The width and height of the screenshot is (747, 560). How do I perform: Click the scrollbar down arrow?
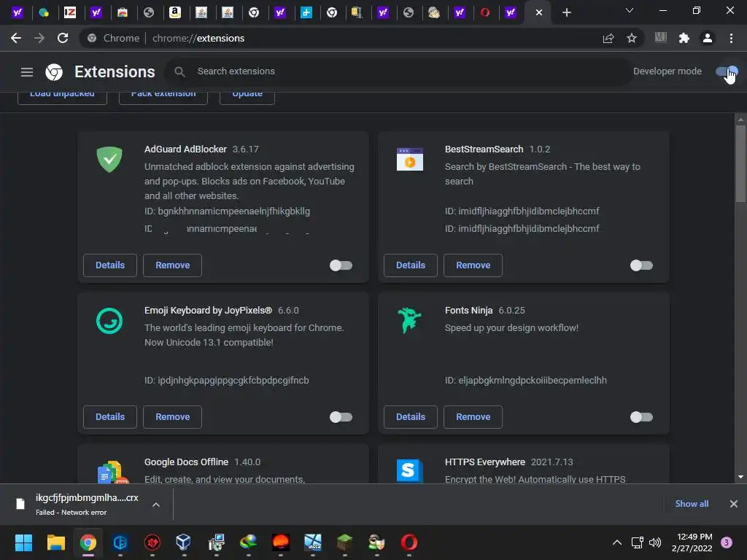point(740,477)
